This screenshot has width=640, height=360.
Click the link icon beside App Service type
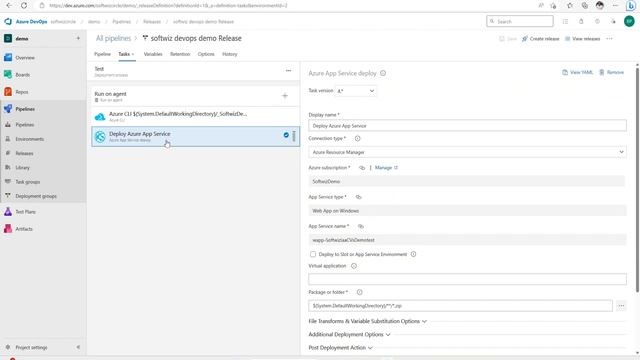[358, 197]
